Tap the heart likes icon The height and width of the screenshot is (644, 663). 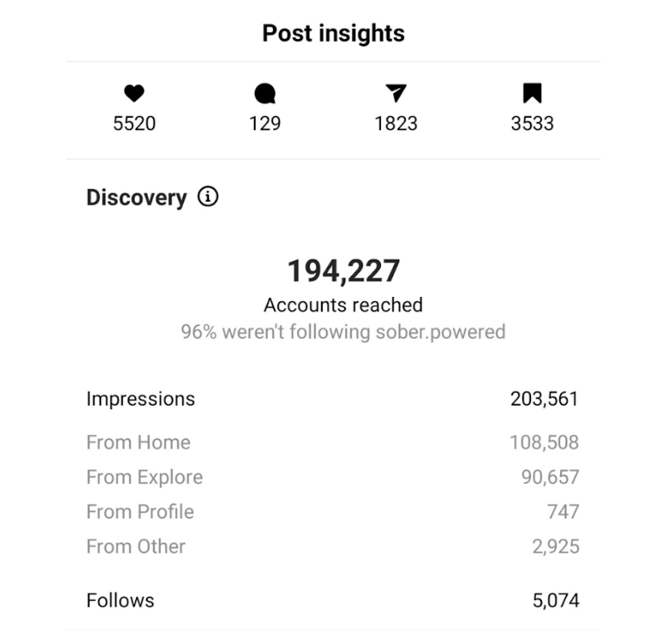(134, 93)
